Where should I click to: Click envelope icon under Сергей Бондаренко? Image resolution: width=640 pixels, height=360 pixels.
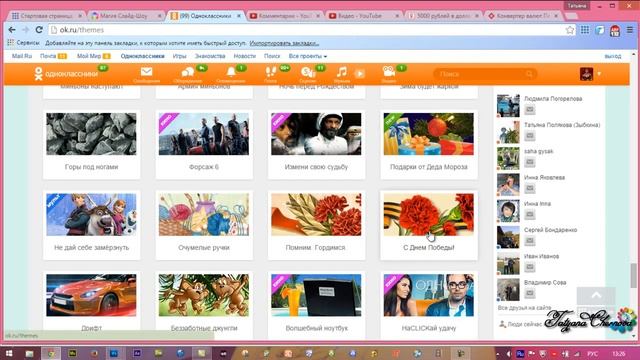tap(530, 241)
